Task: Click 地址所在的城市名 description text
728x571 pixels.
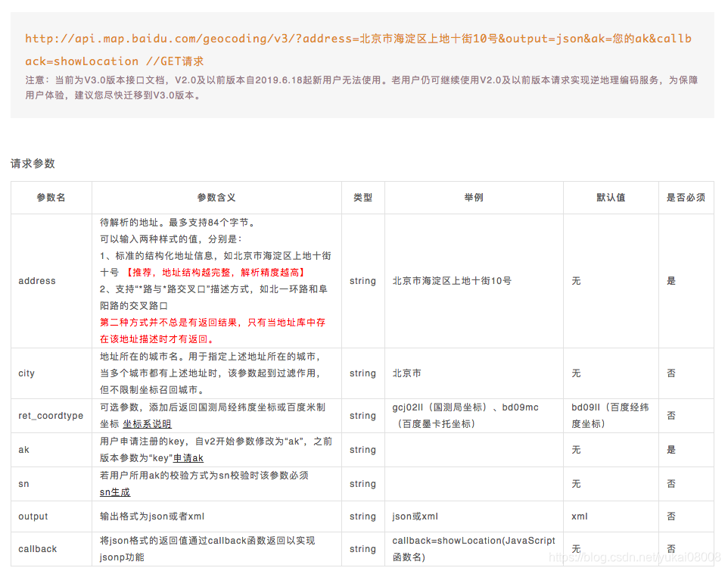Action: (210, 373)
